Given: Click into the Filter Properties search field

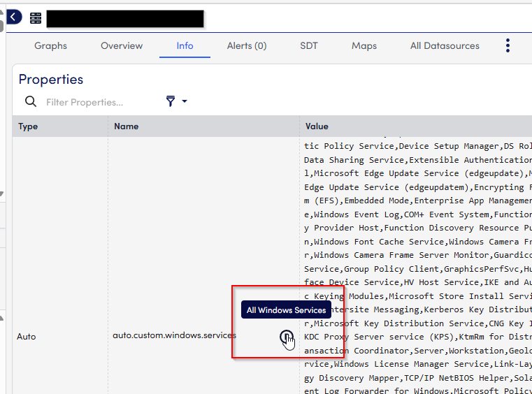Looking at the screenshot, I should tap(98, 102).
